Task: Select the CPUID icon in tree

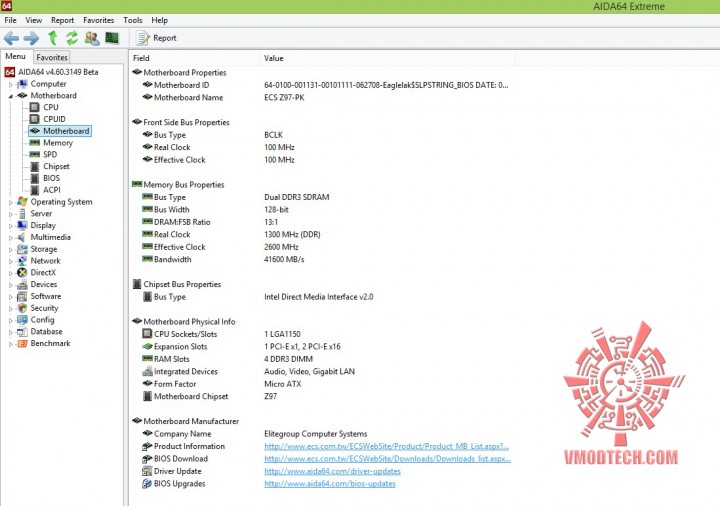Action: click(x=34, y=119)
